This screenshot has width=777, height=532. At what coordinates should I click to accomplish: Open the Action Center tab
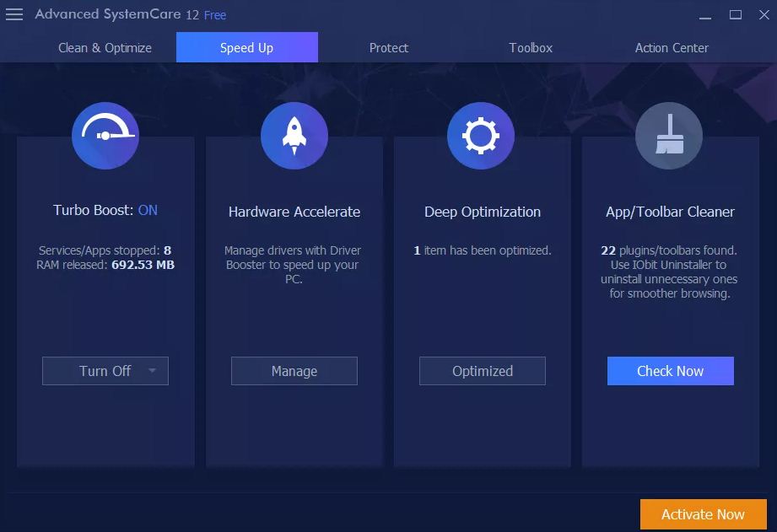(x=672, y=47)
